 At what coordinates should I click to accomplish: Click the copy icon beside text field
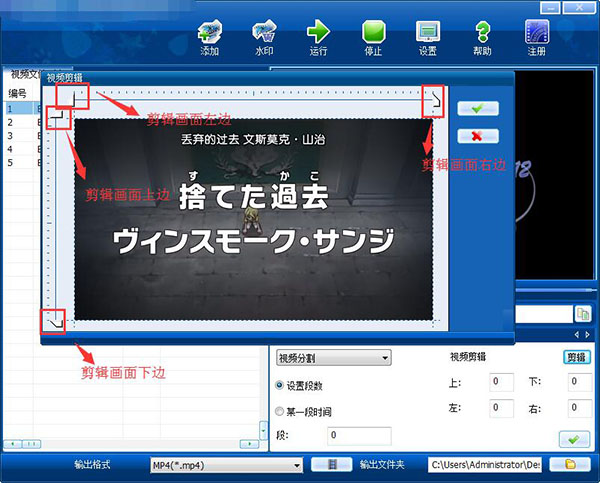pos(582,314)
